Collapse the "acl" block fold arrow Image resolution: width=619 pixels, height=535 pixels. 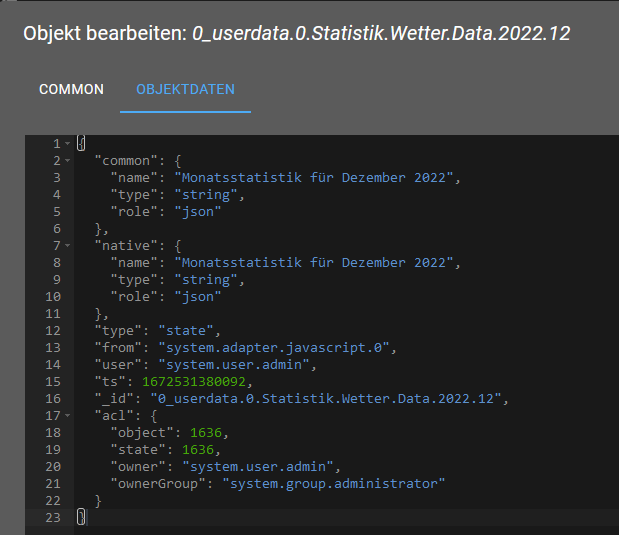pyautogui.click(x=67, y=415)
